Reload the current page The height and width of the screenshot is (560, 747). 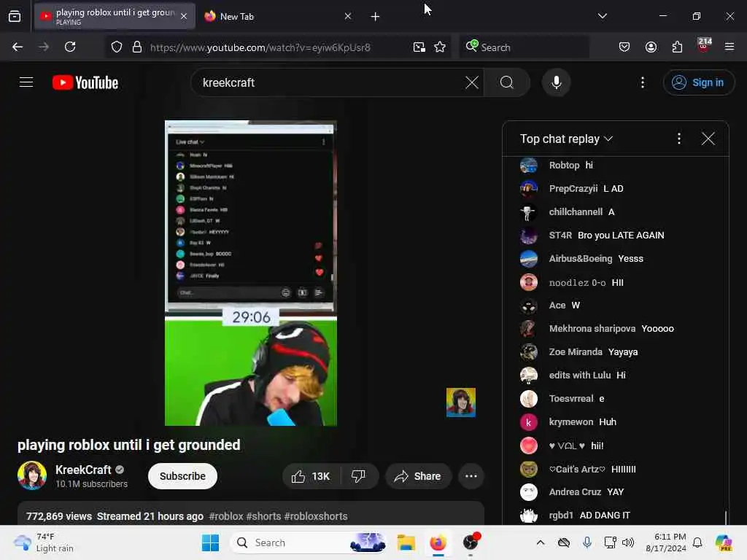(70, 47)
